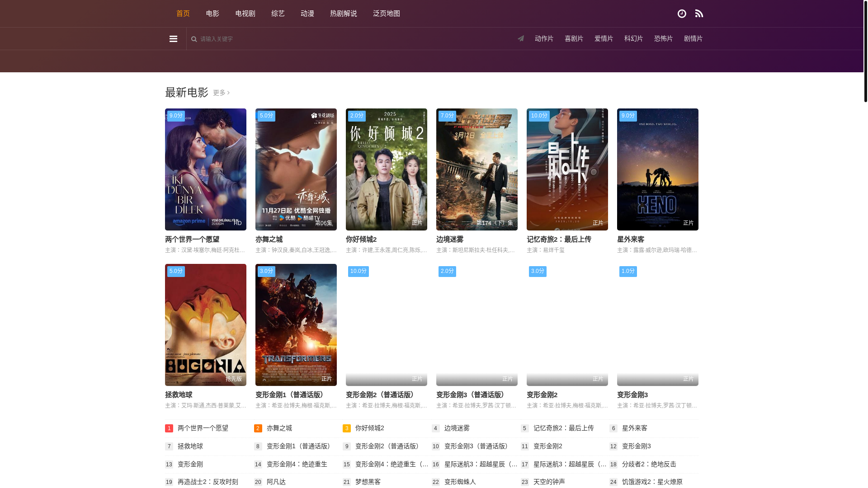Screen dimensions: 868x488
Task: Open the blank 变形金刚3（普通话版） poster
Action: [477, 325]
